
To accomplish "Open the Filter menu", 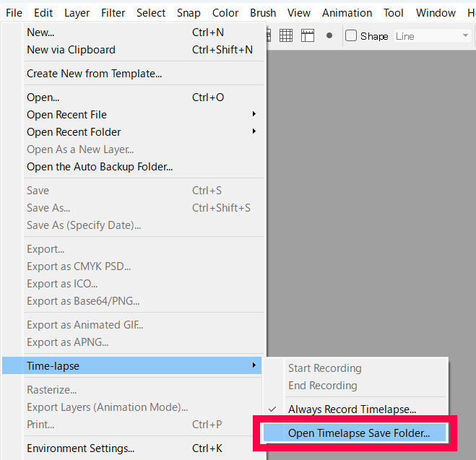I will pyautogui.click(x=113, y=13).
